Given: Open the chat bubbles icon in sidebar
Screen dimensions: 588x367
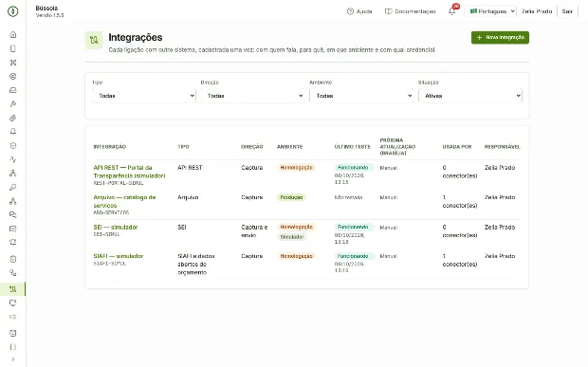Looking at the screenshot, I should click(x=12, y=215).
